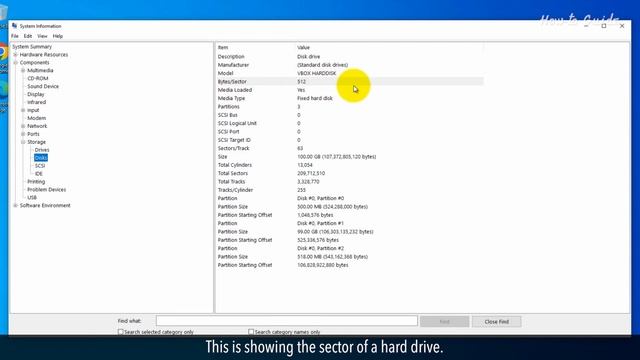Collapse the Storage node

point(23,142)
